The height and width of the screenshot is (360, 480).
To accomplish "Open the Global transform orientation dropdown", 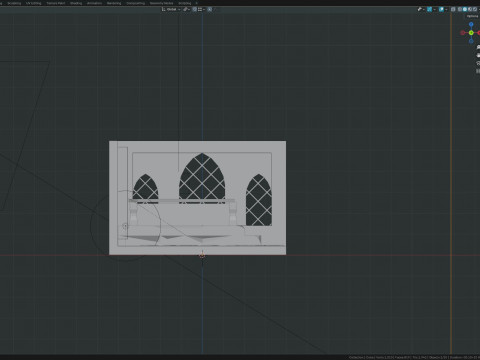I will (171, 9).
